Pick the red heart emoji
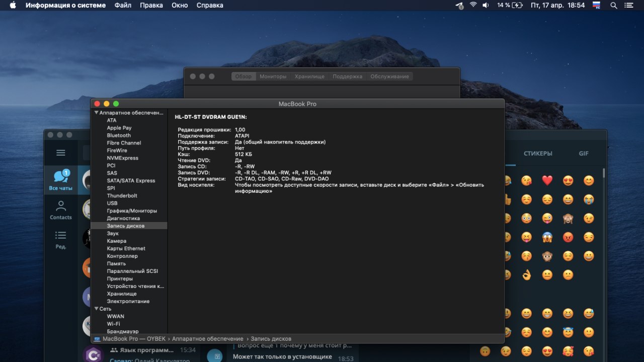Image resolution: width=644 pixels, height=362 pixels. point(547,180)
